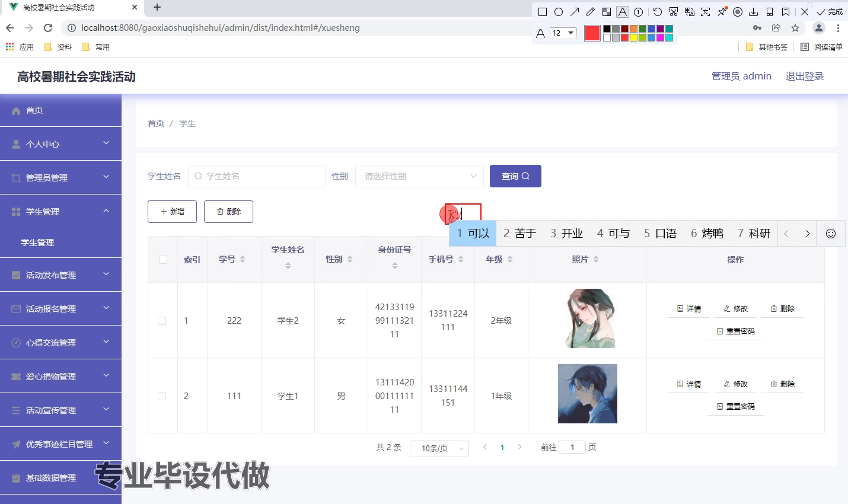Viewport: 848px width, 504px height.
Task: Open the Chrome profile avatar
Action: tap(819, 28)
